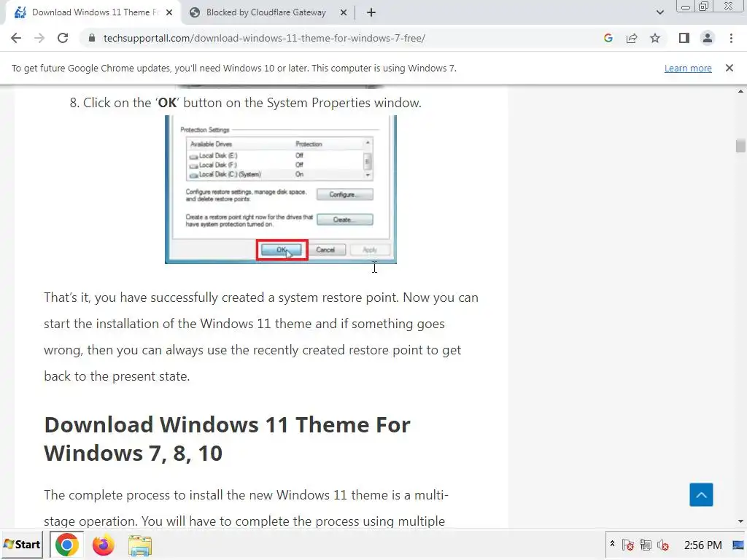Click the muted volume tray icon

[662, 545]
